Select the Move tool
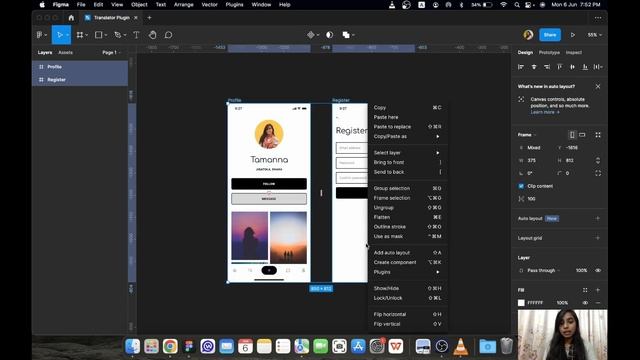The height and width of the screenshot is (360, 640). click(60, 35)
